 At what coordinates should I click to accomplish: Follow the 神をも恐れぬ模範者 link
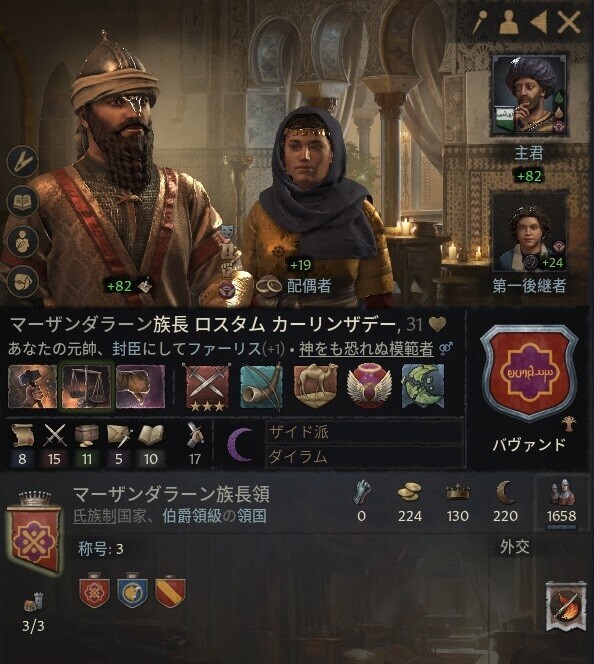[x=366, y=349]
